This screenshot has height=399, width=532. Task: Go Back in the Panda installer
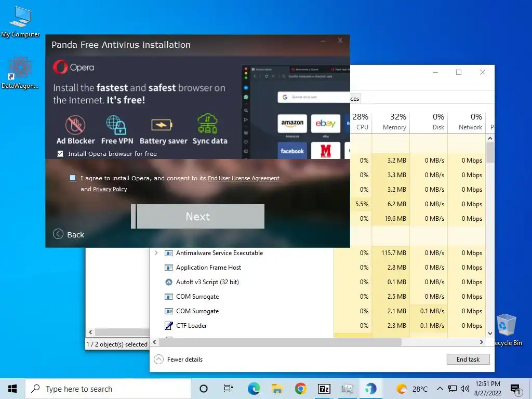point(69,234)
